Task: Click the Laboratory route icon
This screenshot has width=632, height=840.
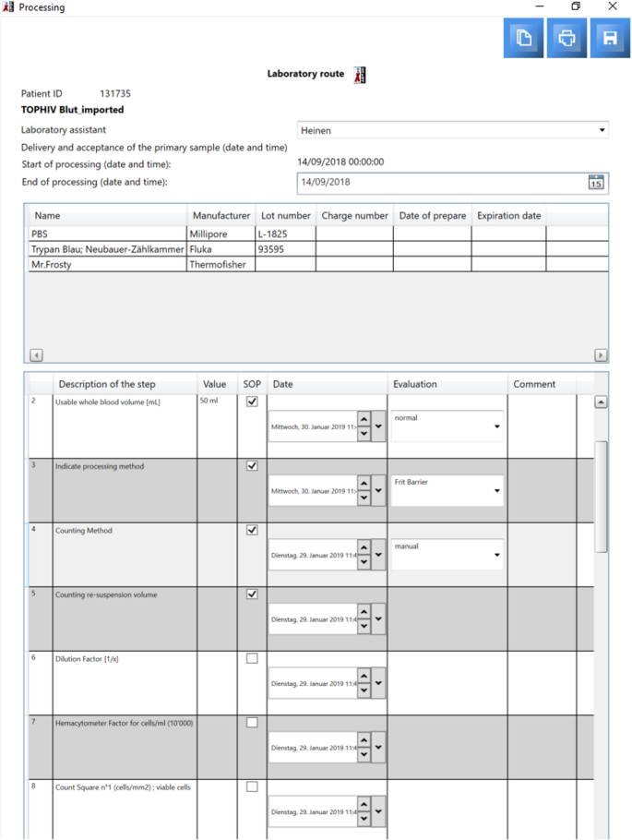Action: point(360,75)
